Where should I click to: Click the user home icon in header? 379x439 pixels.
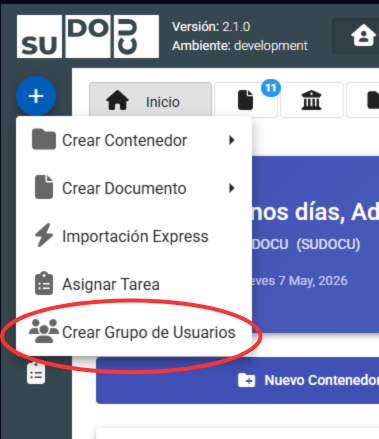click(x=363, y=35)
